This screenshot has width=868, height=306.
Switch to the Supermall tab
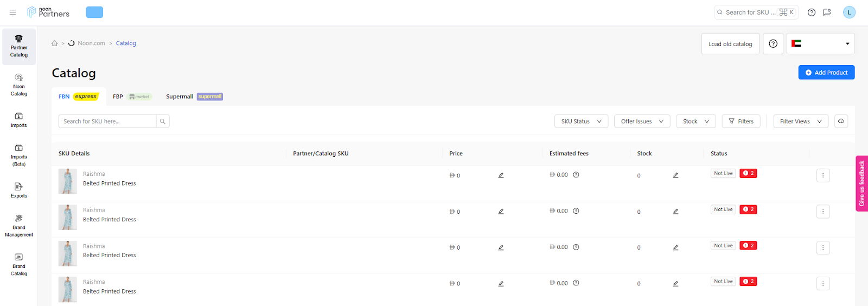pyautogui.click(x=194, y=97)
